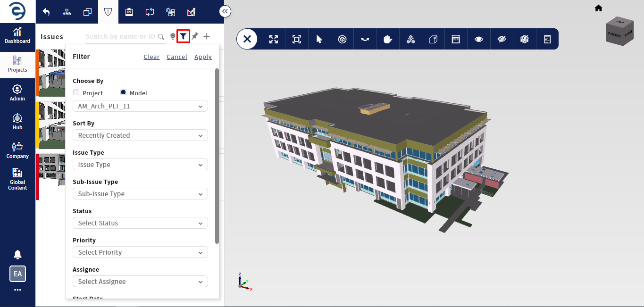Collapse the side panel with double chevron
644x307 pixels.
tap(225, 11)
